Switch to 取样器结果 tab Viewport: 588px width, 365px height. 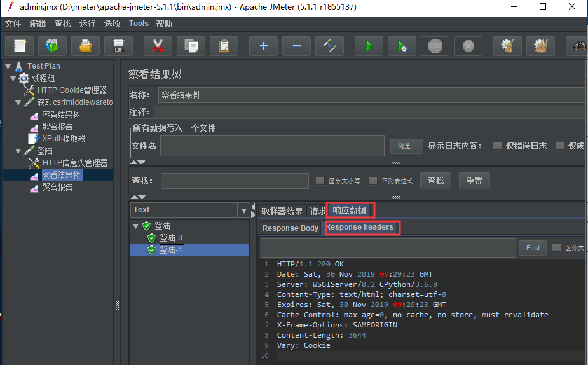click(282, 211)
